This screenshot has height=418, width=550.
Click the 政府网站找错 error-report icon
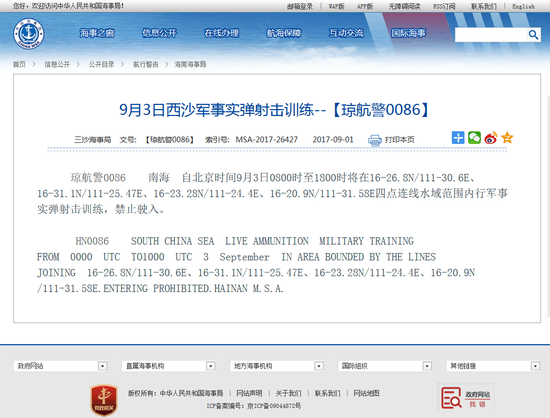click(465, 397)
